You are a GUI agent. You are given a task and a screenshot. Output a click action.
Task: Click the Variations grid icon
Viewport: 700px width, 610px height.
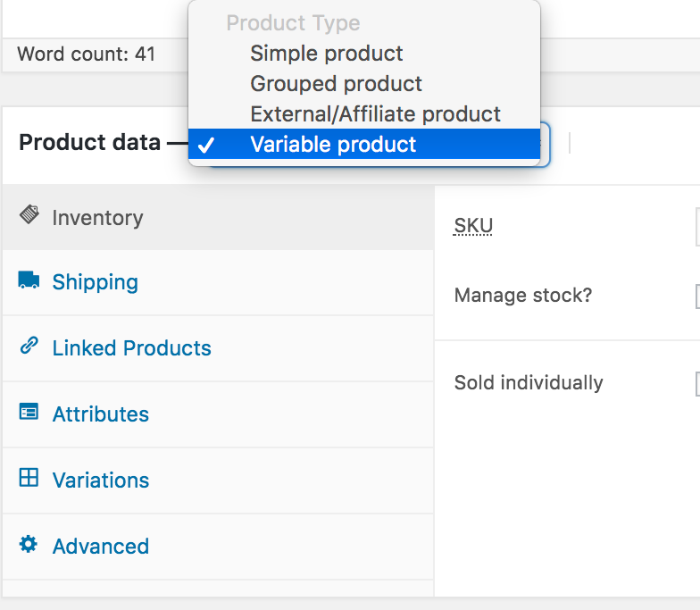[29, 477]
